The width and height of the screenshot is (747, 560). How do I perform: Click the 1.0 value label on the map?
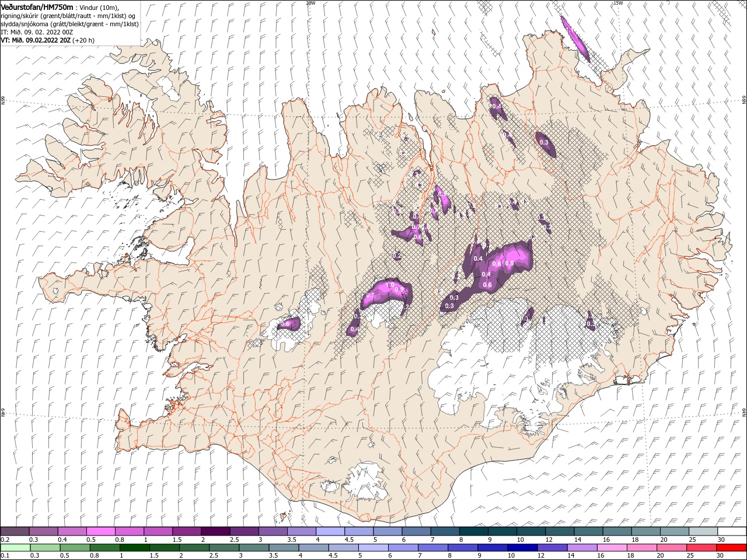click(391, 285)
